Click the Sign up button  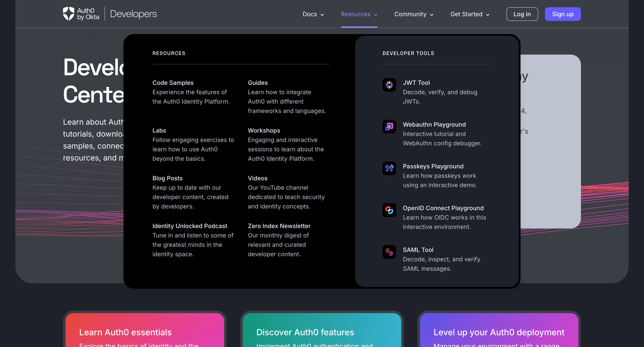pyautogui.click(x=563, y=14)
